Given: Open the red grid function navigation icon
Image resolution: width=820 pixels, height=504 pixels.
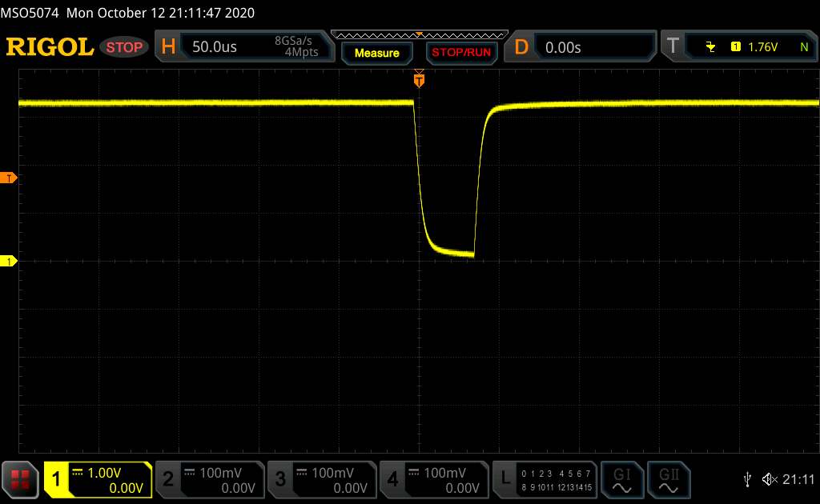Looking at the screenshot, I should point(20,479).
